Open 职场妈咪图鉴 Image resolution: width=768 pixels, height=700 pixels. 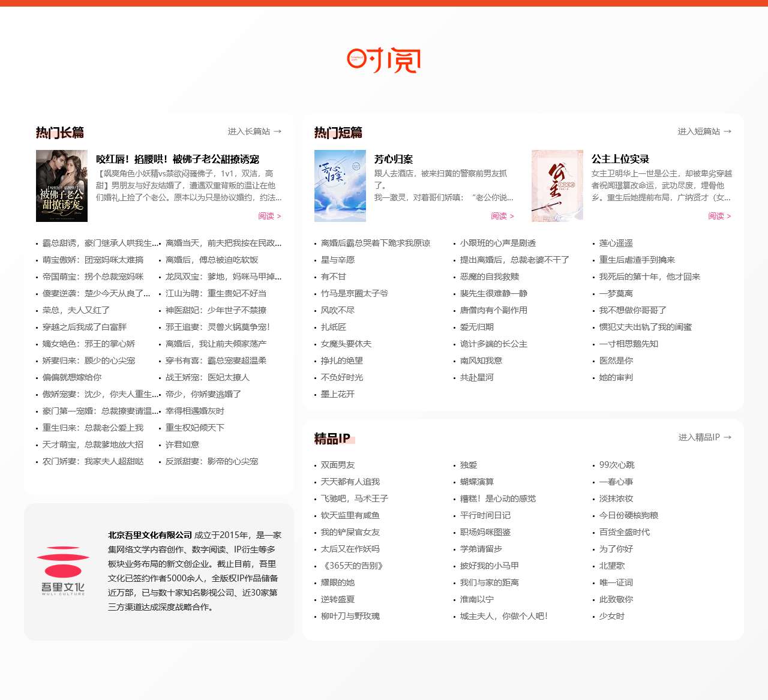point(485,532)
